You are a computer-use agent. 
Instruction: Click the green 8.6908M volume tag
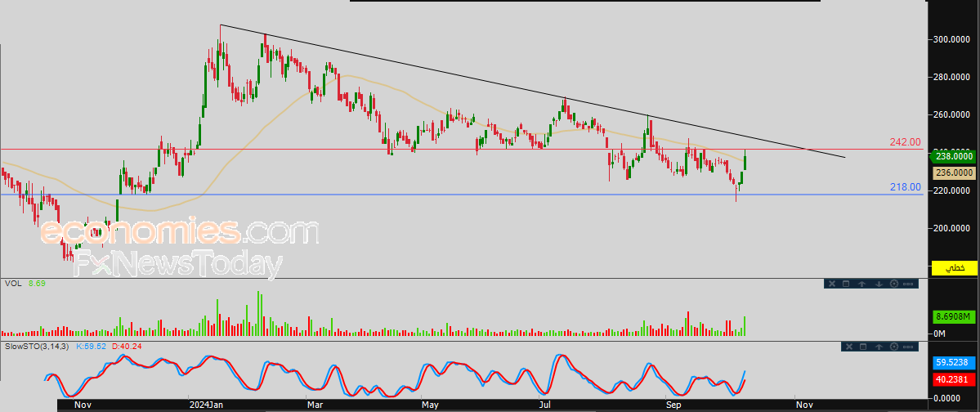(x=955, y=318)
